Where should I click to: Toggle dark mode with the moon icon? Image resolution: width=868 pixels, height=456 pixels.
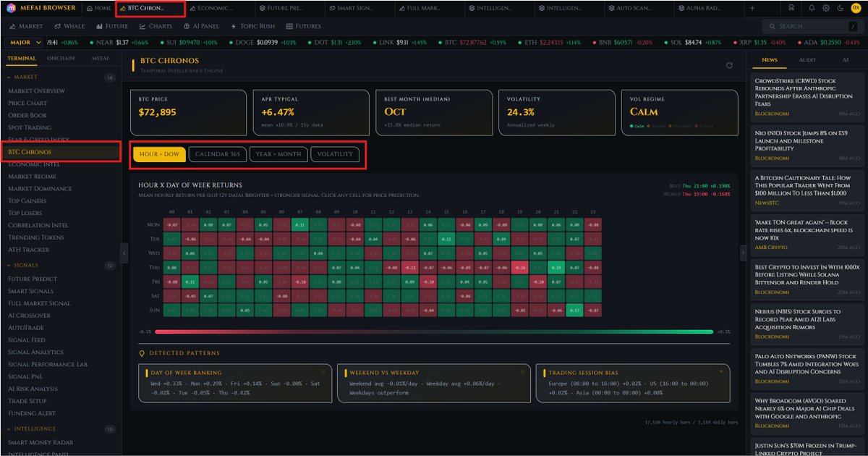[x=839, y=8]
